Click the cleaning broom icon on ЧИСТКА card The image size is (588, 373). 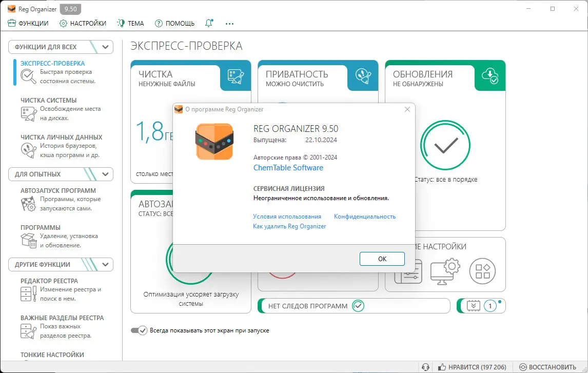[x=236, y=76]
